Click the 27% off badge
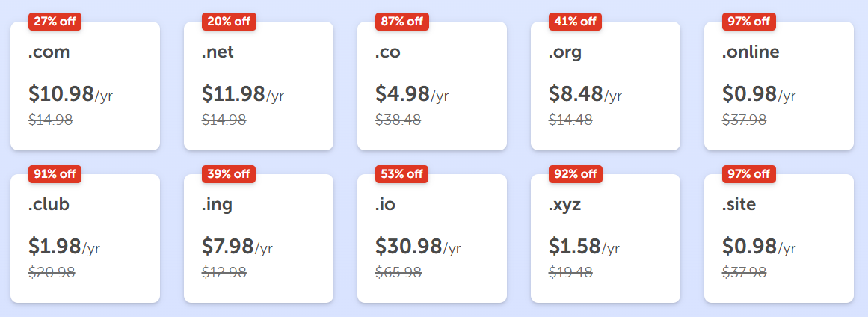The width and height of the screenshot is (868, 317). [x=55, y=22]
